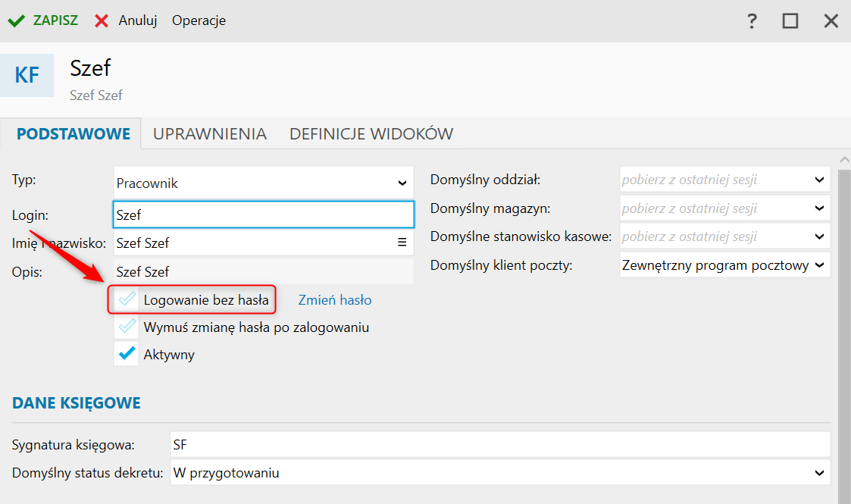Close the Szef operator window

click(831, 21)
